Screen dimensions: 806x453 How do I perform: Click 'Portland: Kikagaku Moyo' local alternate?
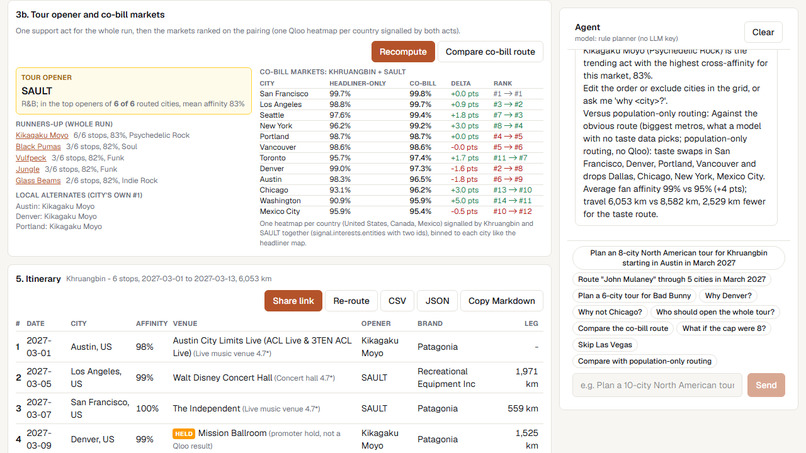click(x=59, y=226)
